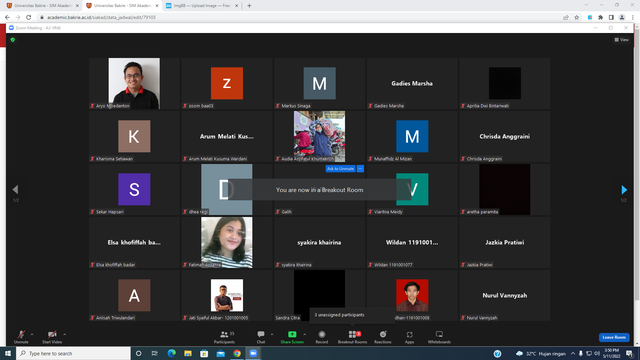This screenshot has height=360, width=640.
Task: Select Aryo Nugedanton's video tile
Action: click(x=134, y=83)
